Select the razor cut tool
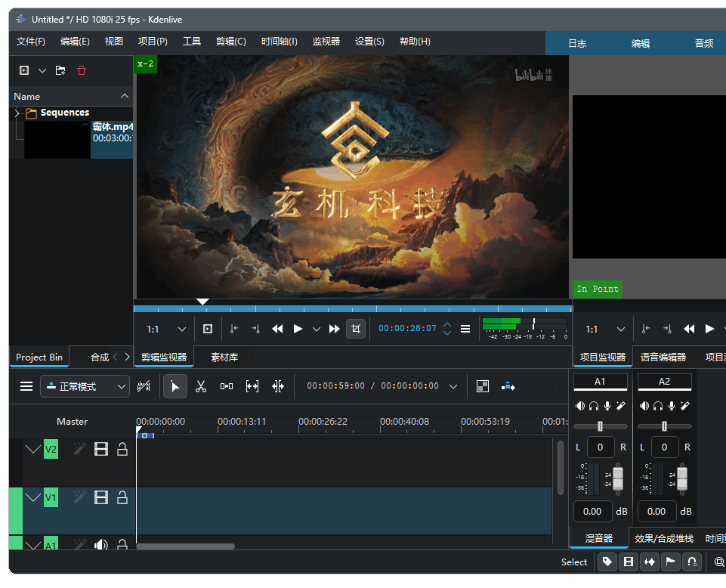The image size is (726, 588). pyautogui.click(x=201, y=386)
